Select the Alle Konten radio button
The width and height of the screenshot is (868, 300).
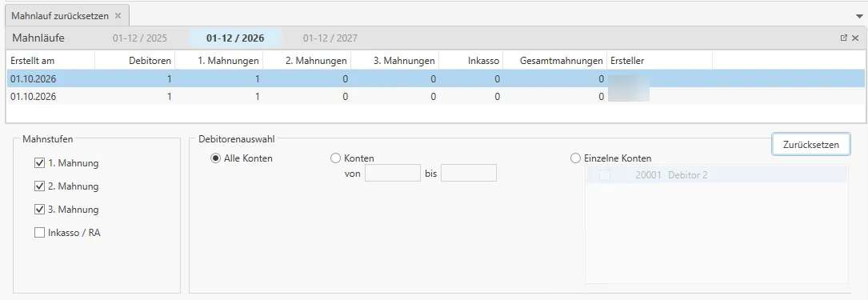tap(215, 158)
